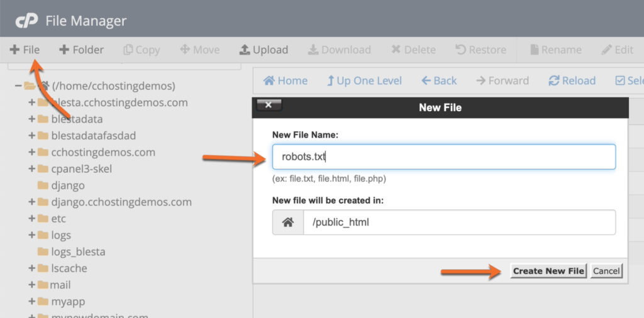Open blestadatafasdad folder in tree
This screenshot has width=644, height=318.
tap(93, 136)
